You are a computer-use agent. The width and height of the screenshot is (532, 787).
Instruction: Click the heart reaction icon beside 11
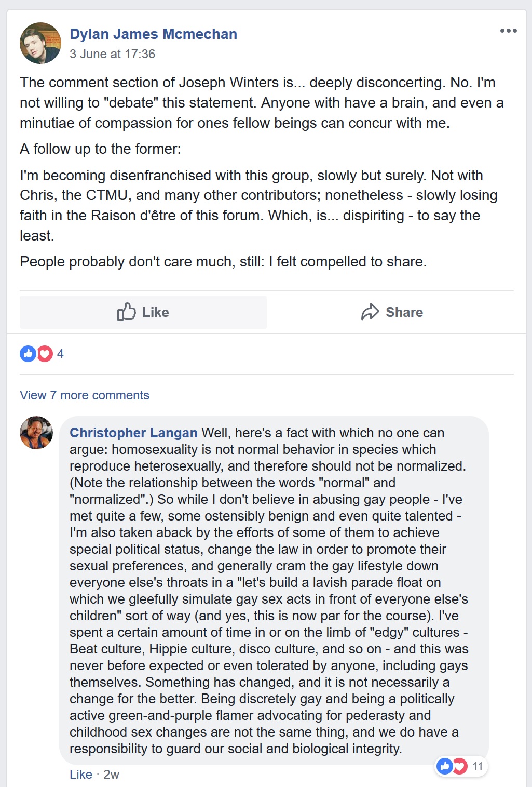[460, 766]
